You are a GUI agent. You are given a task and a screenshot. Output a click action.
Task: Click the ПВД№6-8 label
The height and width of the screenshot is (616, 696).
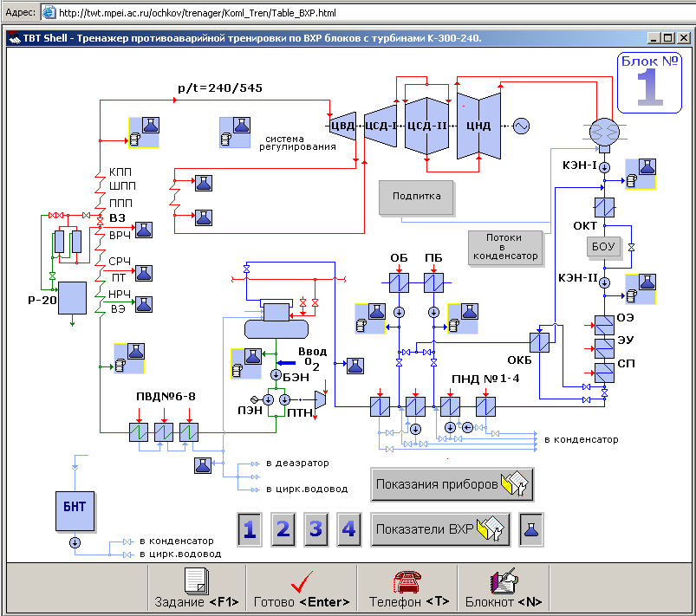166,396
